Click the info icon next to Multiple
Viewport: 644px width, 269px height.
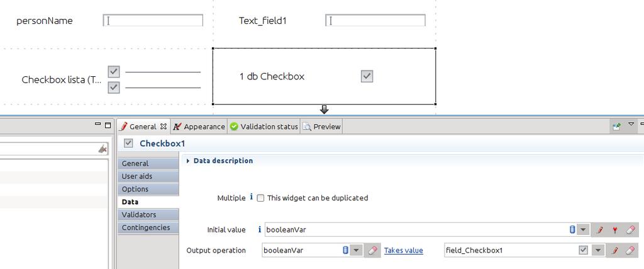252,197
